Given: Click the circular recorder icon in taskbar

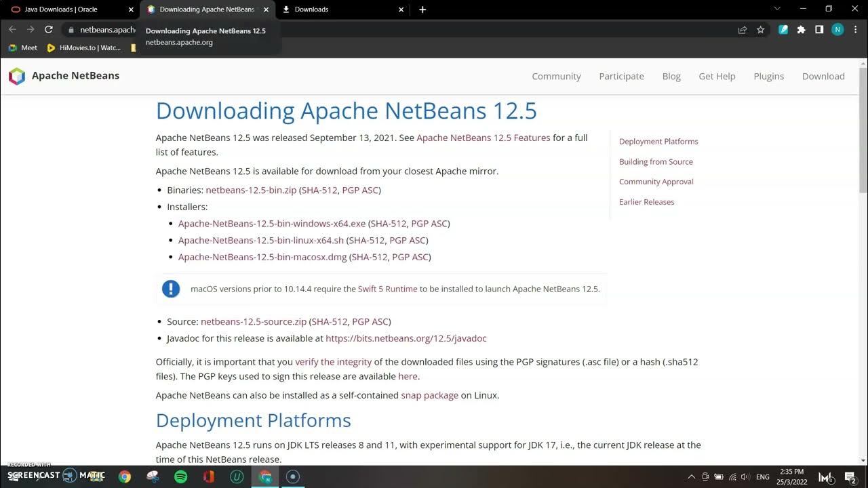Looking at the screenshot, I should [293, 476].
